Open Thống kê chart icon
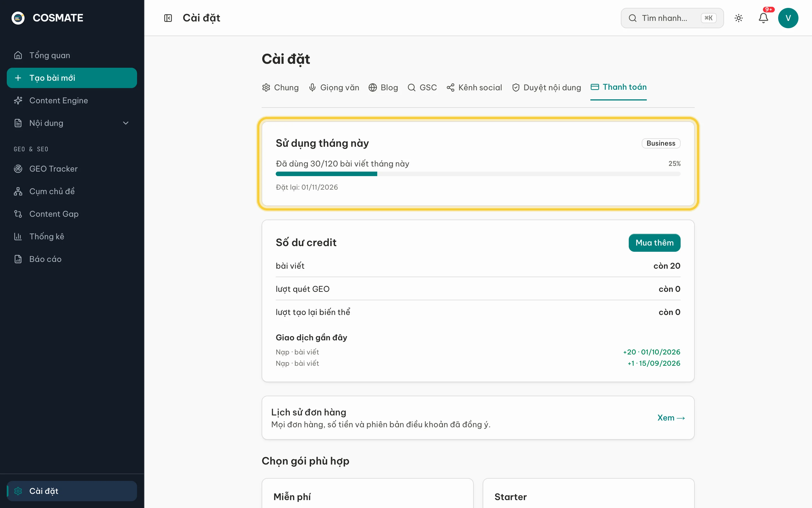Screen dimensions: 812x508 pos(18,237)
